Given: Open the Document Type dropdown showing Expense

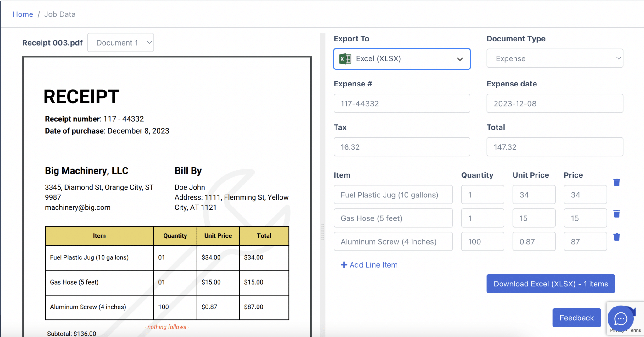Looking at the screenshot, I should 554,58.
